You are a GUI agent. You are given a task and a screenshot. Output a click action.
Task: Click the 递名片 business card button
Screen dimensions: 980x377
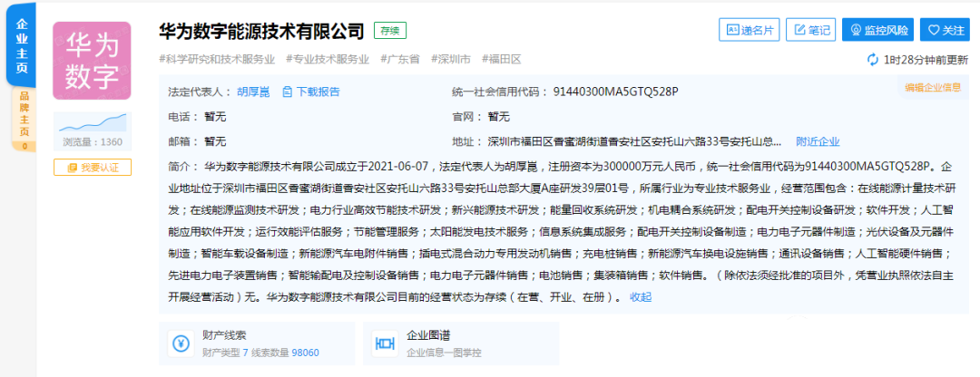pyautogui.click(x=749, y=31)
